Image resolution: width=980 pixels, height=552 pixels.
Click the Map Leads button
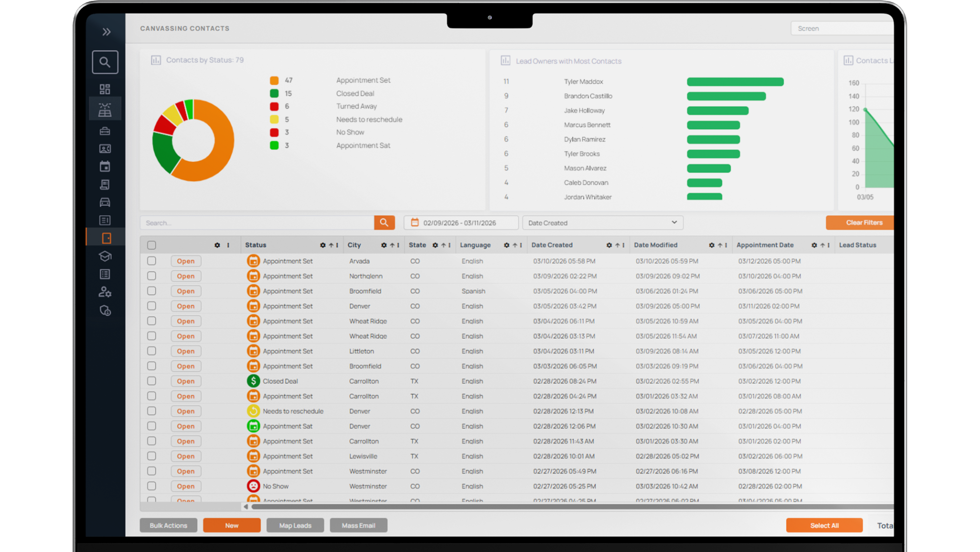coord(295,526)
